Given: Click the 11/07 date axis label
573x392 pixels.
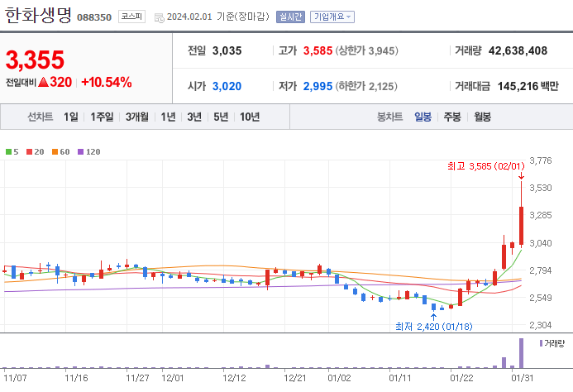Looking at the screenshot, I should 15,378.
